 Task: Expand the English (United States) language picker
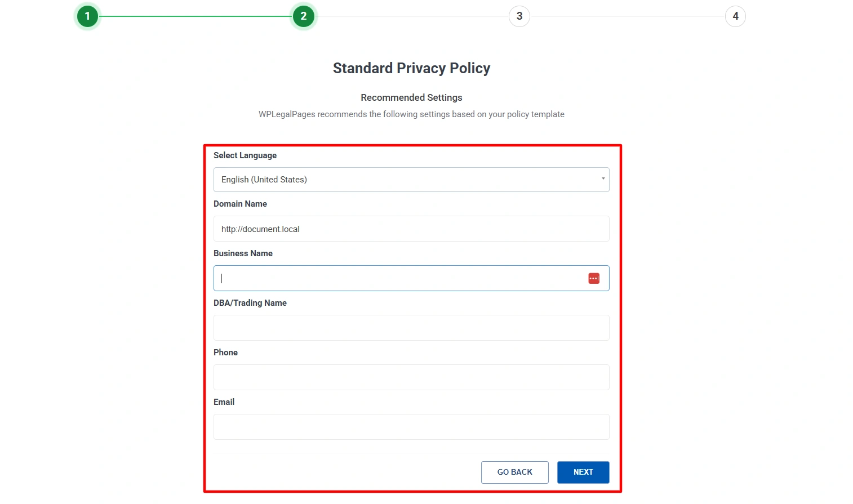[411, 179]
